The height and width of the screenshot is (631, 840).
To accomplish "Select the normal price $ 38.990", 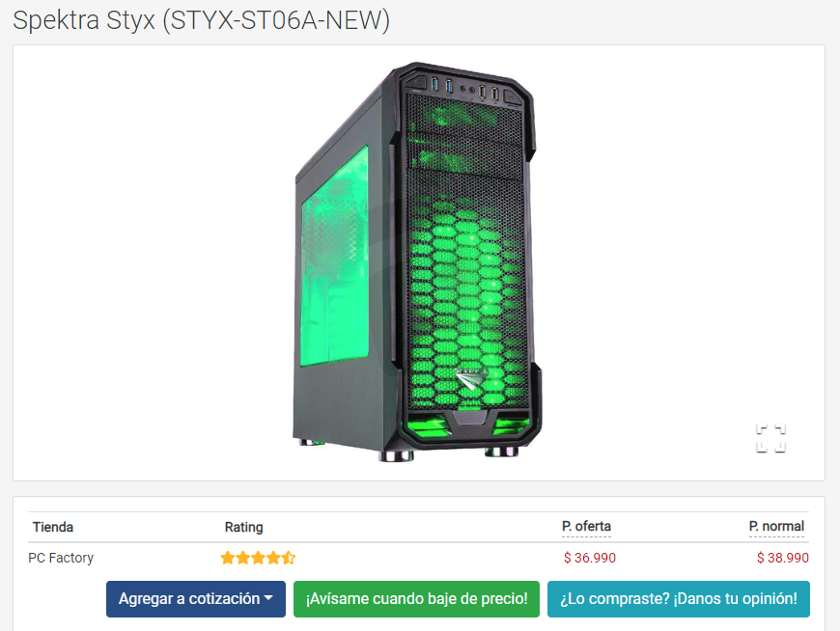I will pyautogui.click(x=782, y=558).
